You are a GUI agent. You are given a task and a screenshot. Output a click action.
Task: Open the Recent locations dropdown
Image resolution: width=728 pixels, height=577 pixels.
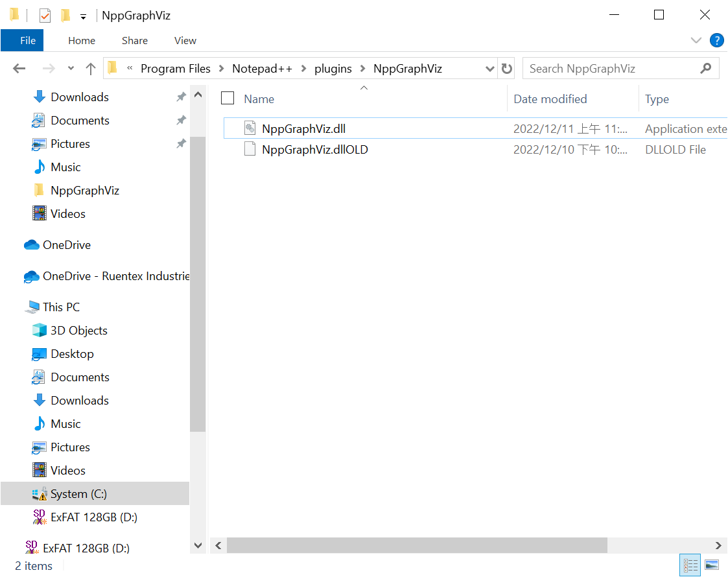click(x=71, y=68)
